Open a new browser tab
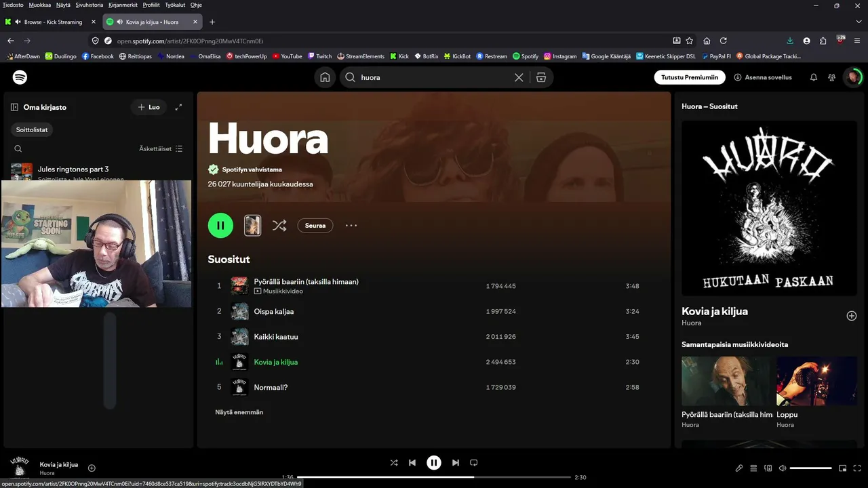The width and height of the screenshot is (868, 488). [212, 22]
